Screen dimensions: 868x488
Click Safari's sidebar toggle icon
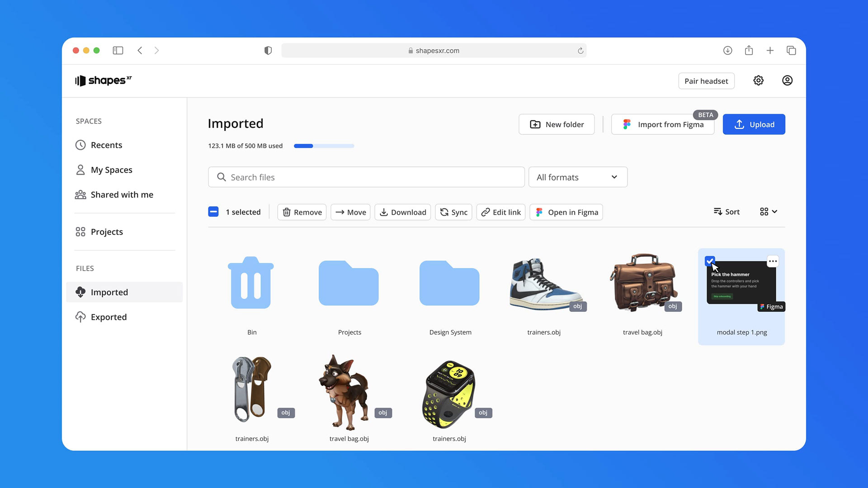coord(118,51)
